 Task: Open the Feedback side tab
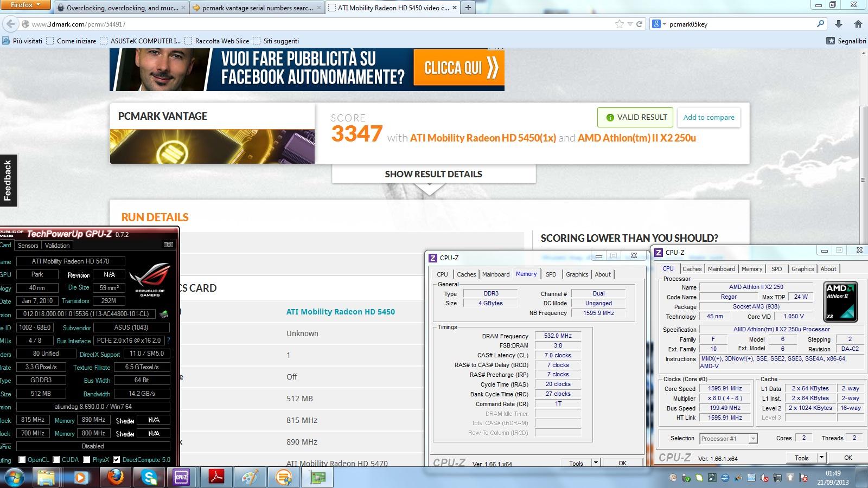click(8, 181)
